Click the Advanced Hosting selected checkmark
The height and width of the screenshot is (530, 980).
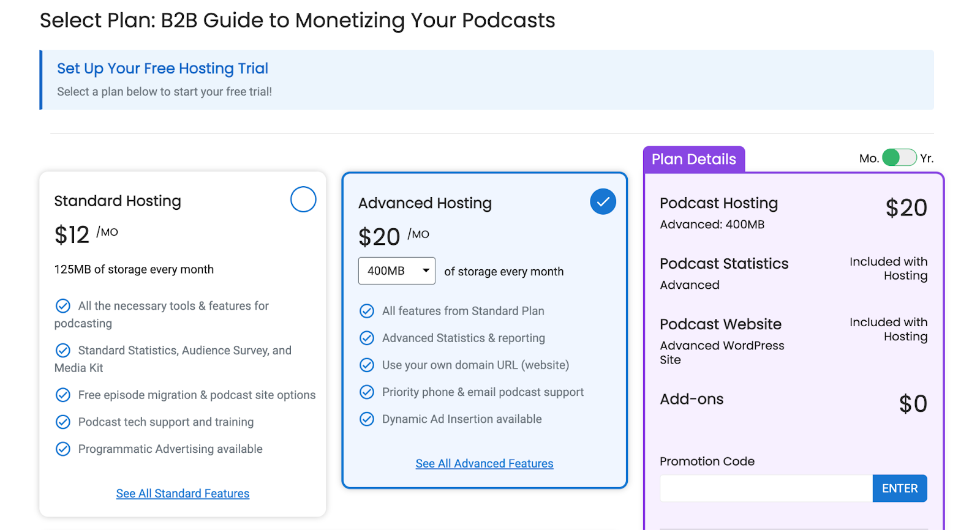(x=603, y=202)
